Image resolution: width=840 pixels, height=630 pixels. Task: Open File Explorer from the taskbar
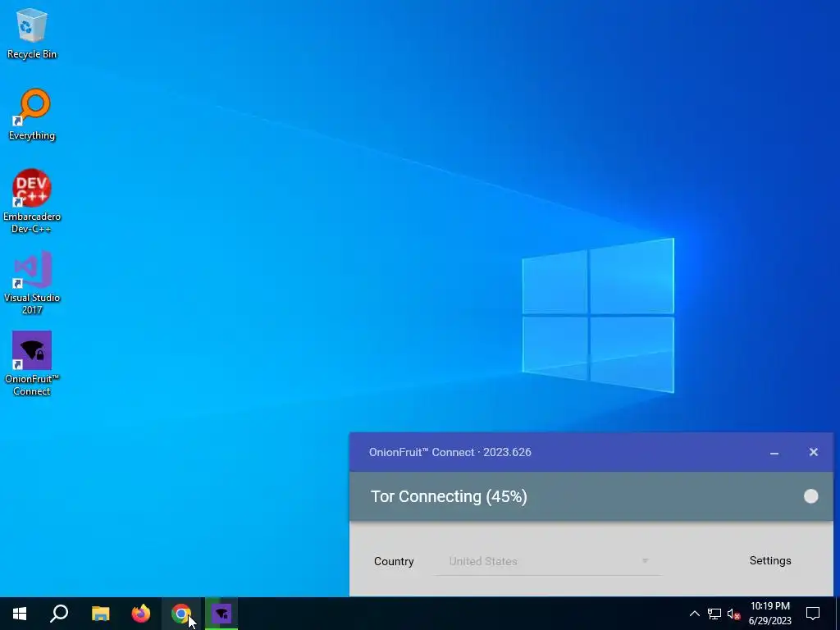coord(100,614)
